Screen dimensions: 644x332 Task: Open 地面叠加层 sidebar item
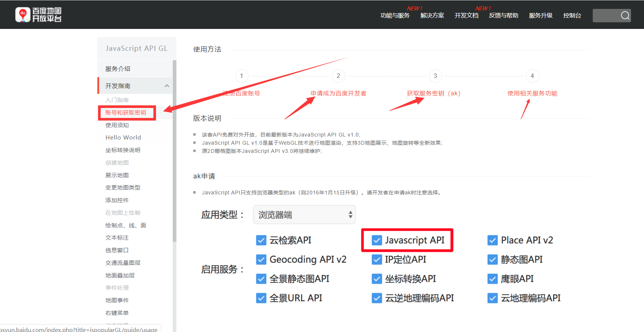coord(120,276)
